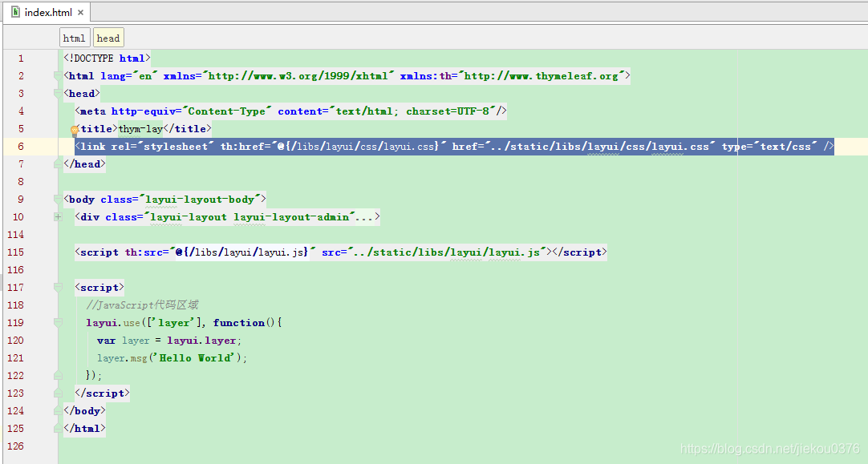Click the closing head tag on line 7

(x=84, y=163)
